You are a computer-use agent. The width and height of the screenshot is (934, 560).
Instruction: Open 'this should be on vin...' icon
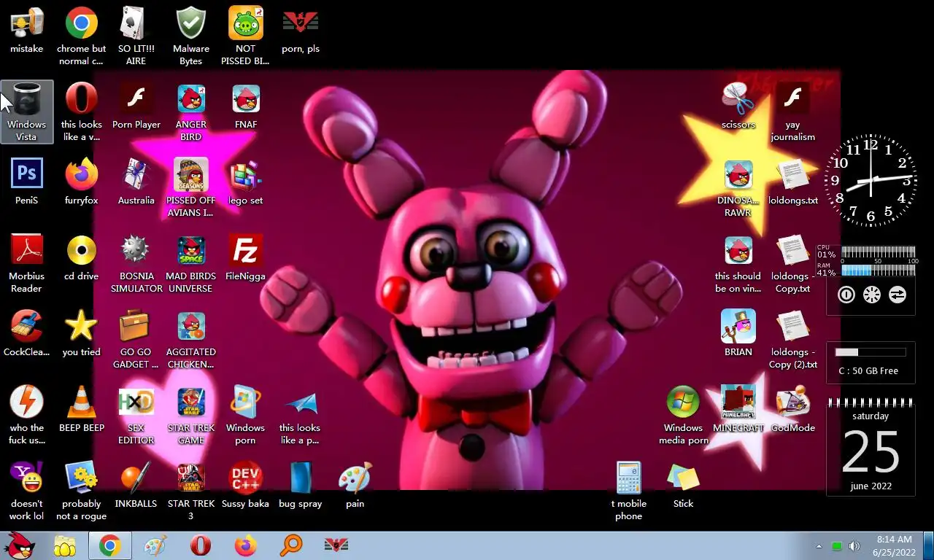click(x=738, y=263)
